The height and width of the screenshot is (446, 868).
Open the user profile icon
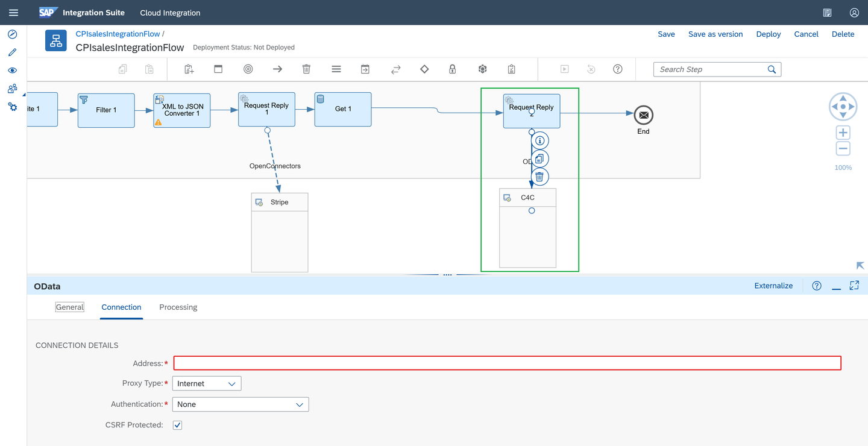[x=854, y=13]
